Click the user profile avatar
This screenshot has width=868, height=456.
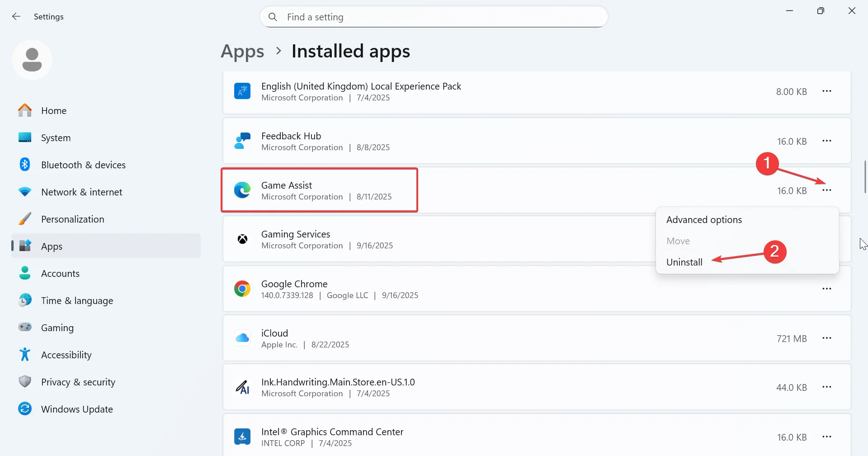tap(32, 59)
